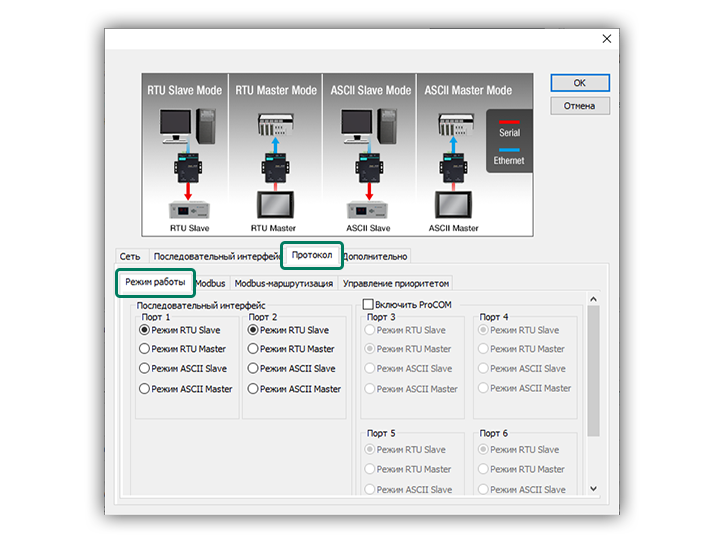The height and width of the screenshot is (556, 720).
Task: Select Режим RTU Slave for Порт 1
Action: point(145,329)
